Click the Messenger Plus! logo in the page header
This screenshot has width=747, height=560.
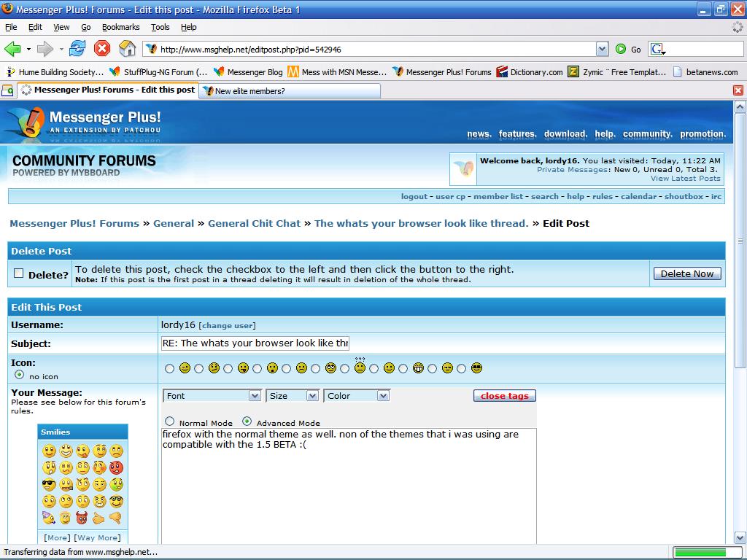pyautogui.click(x=85, y=122)
